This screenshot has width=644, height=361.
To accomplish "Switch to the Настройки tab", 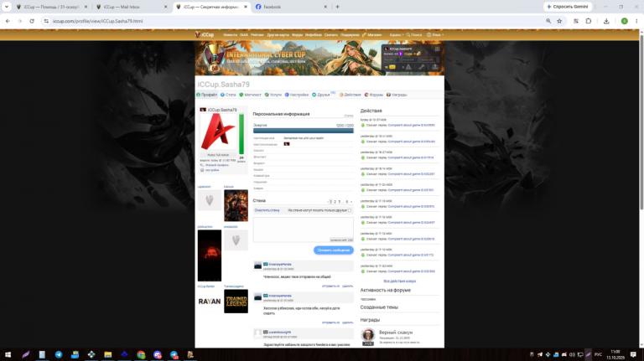I will [x=297, y=95].
